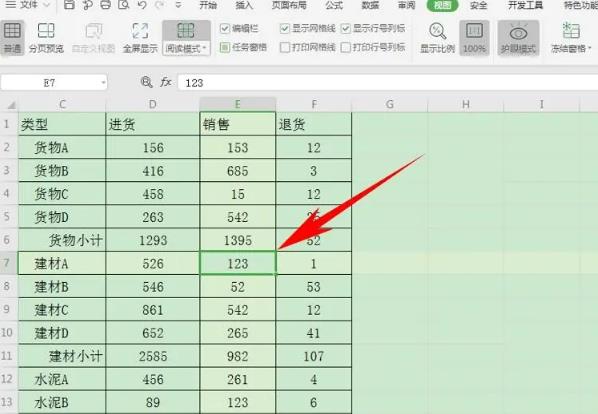Select cell with value 526
The width and height of the screenshot is (598, 414).
click(x=153, y=263)
